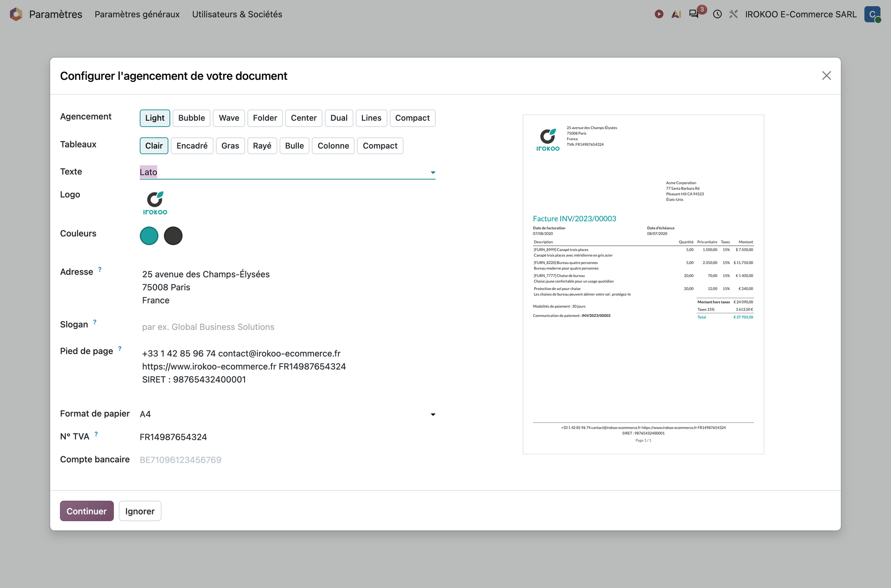Open the AI assistant icon
This screenshot has width=891, height=588.
tap(676, 14)
